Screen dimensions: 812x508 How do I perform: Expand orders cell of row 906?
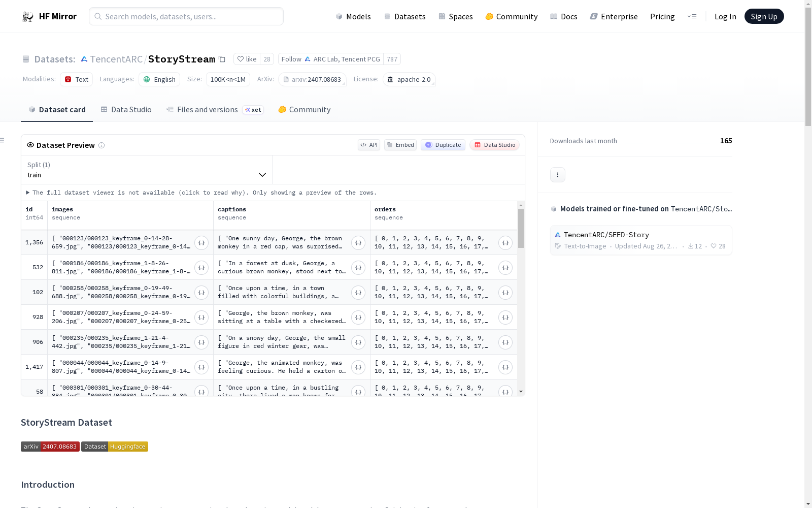point(505,342)
